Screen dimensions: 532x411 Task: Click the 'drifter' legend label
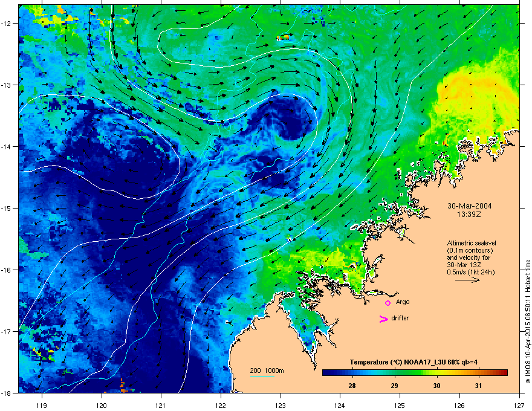[400, 318]
